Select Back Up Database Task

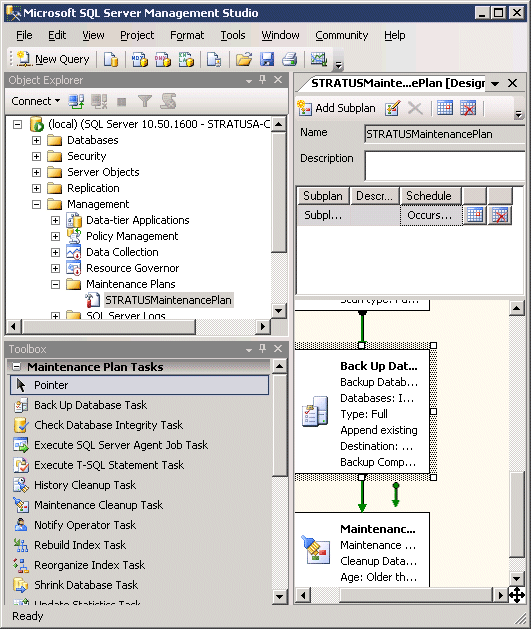click(139, 405)
